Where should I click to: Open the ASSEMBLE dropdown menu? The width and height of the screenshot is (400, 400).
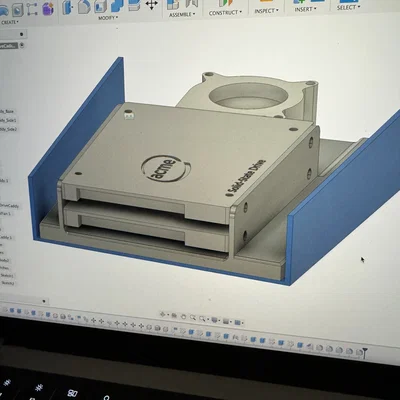182,15
